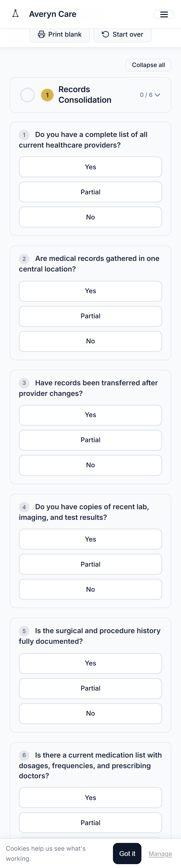Image resolution: width=181 pixels, height=868 pixels.
Task: Click the number 6 badge beside the medication question
Action: pos(24,756)
